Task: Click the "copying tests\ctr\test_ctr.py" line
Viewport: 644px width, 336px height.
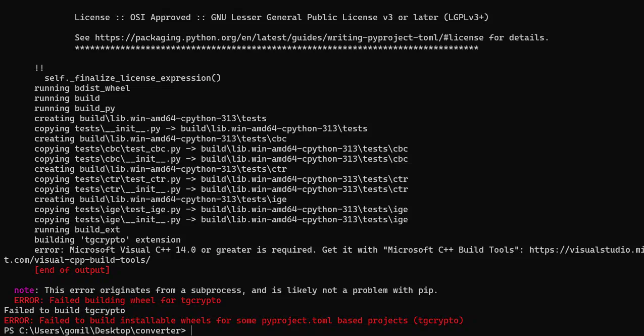Action: tap(221, 179)
